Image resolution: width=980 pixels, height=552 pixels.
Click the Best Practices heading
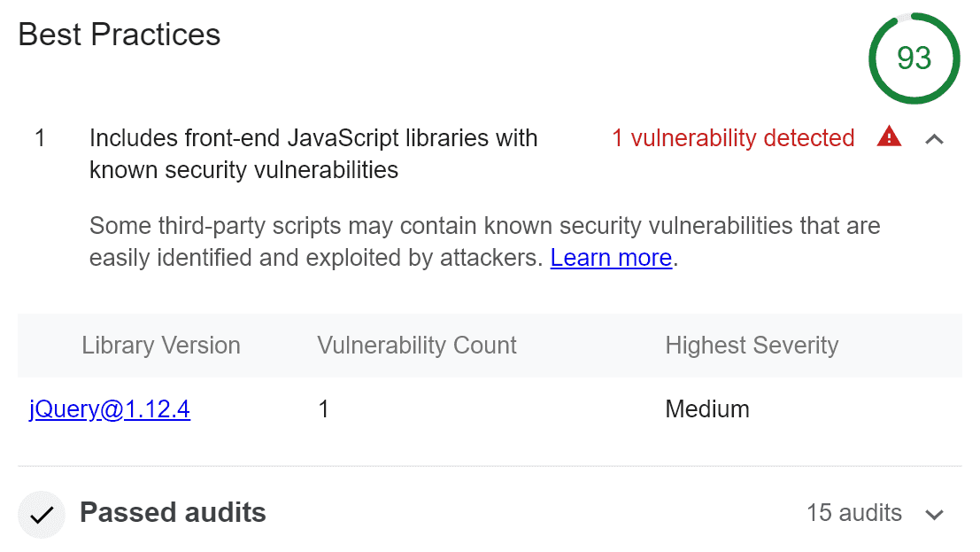tap(120, 35)
